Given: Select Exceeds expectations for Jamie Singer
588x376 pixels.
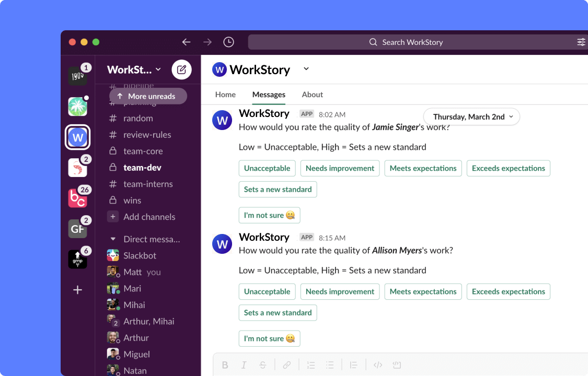Looking at the screenshot, I should (508, 168).
